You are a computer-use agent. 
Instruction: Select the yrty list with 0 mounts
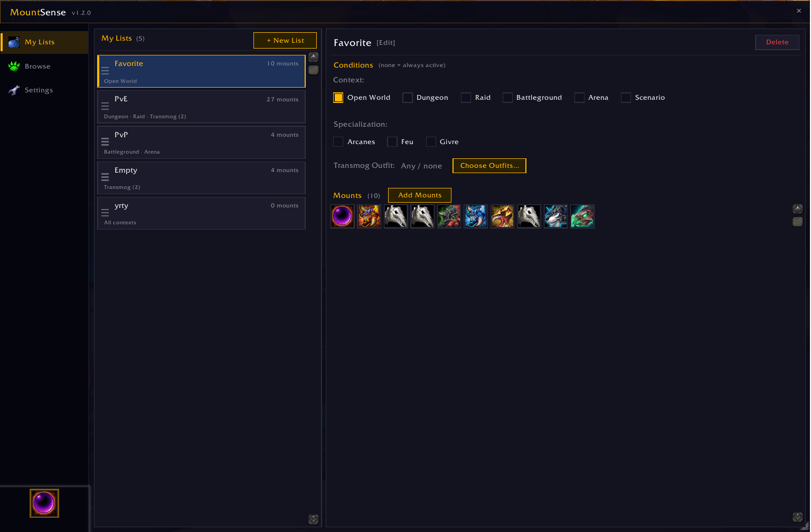(x=201, y=213)
